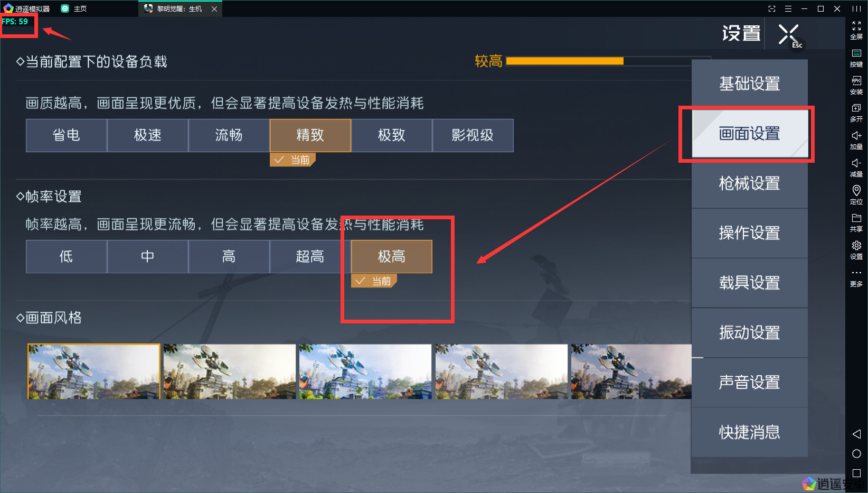Click the APK install (安装) icon
Screen dimensions: 868x493
click(856, 85)
